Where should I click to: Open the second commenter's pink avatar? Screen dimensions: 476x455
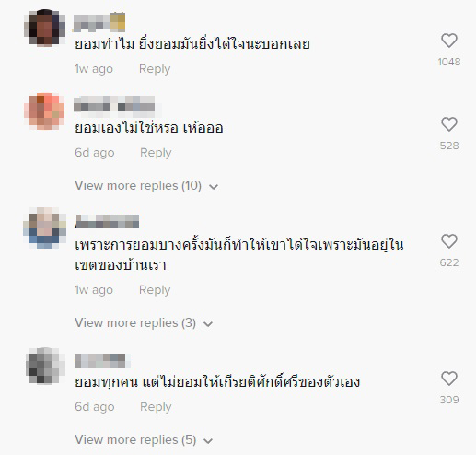44,111
